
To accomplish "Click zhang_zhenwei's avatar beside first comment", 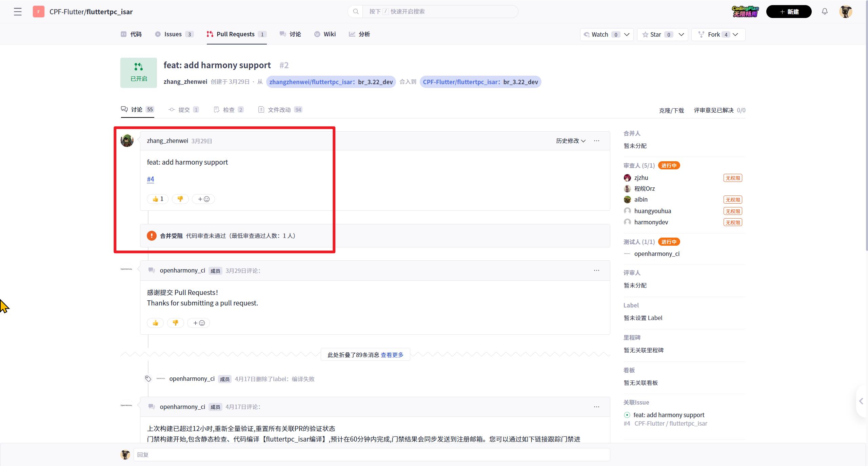I will click(x=127, y=141).
